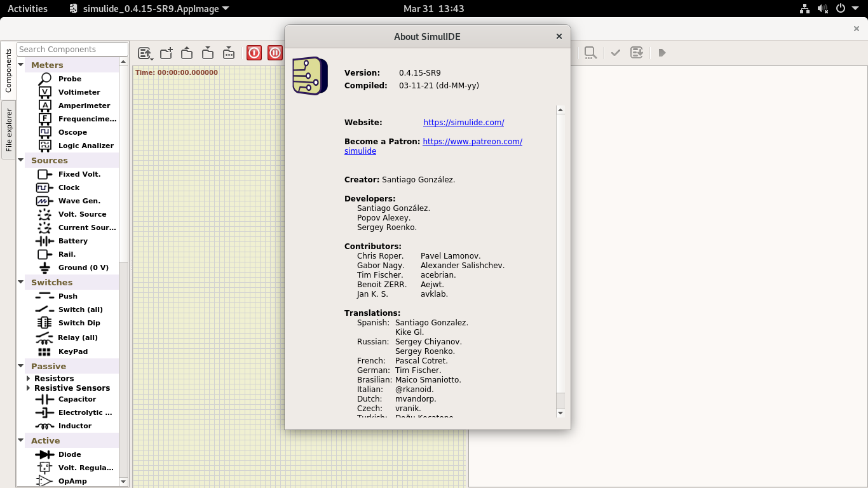The height and width of the screenshot is (488, 868).
Task: Pause the circuit simulation
Action: pos(275,53)
